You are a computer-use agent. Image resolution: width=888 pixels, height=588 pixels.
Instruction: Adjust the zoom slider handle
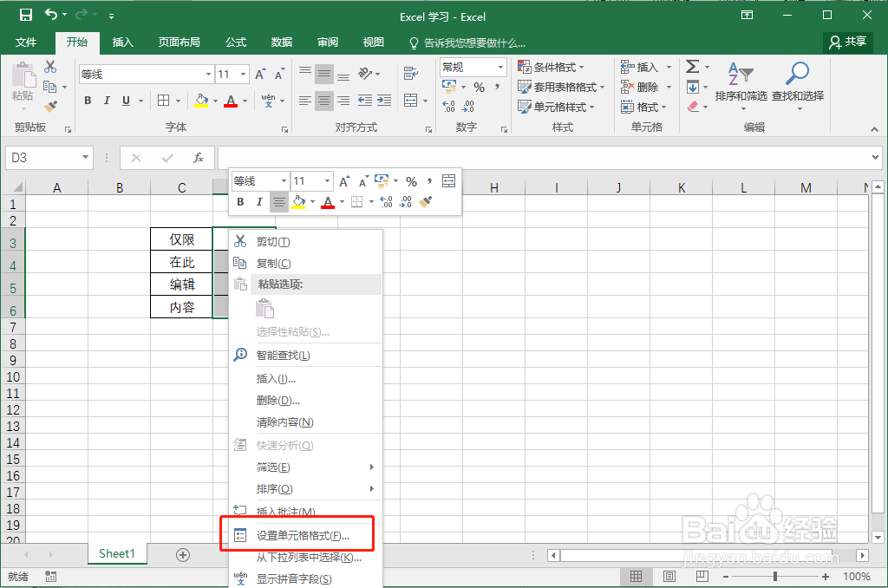(774, 577)
